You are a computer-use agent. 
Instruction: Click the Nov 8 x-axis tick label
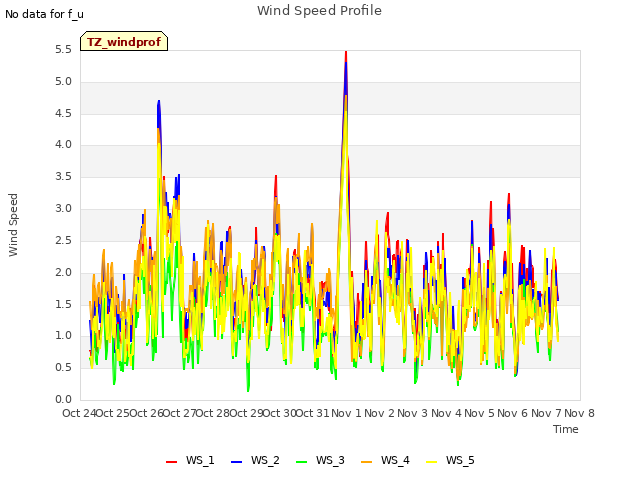click(579, 413)
